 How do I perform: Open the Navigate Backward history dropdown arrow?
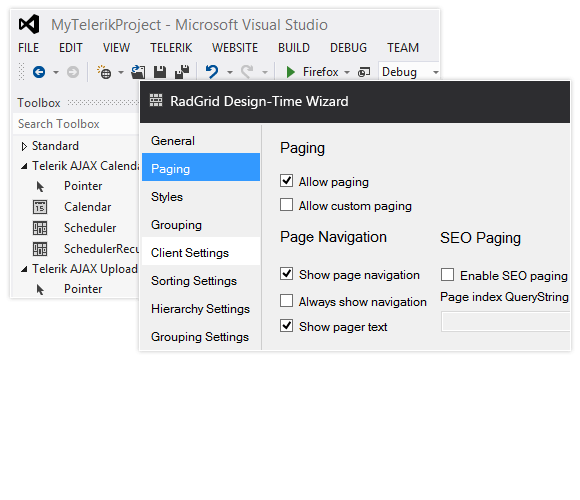coord(56,72)
